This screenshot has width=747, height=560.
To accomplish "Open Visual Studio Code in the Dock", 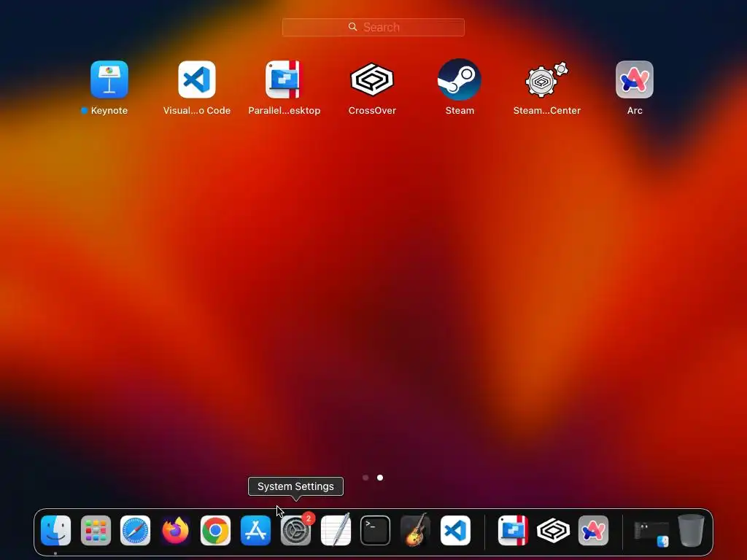I will pos(455,531).
